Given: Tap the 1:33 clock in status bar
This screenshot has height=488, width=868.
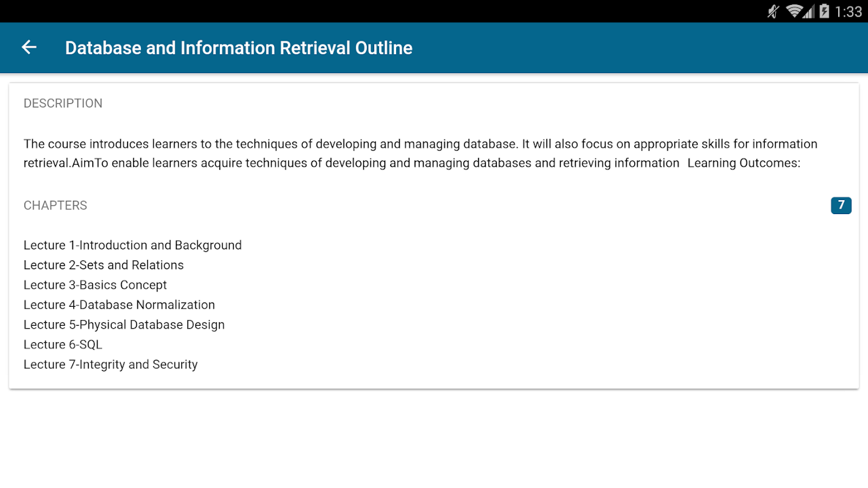Looking at the screenshot, I should pyautogui.click(x=848, y=11).
